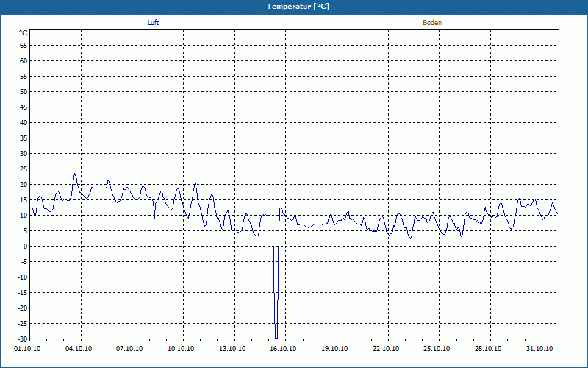Click the 65 y-axis value
The width and height of the screenshot is (588, 368).
pos(24,46)
